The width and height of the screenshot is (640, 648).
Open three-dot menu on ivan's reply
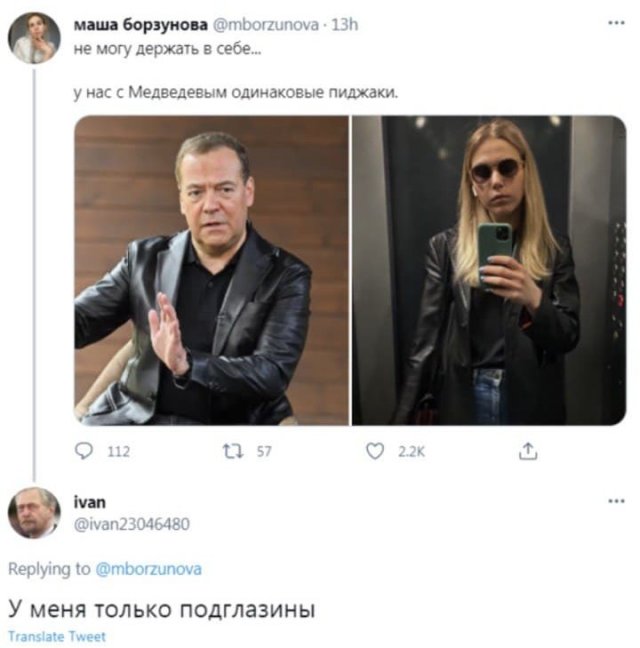(616, 500)
